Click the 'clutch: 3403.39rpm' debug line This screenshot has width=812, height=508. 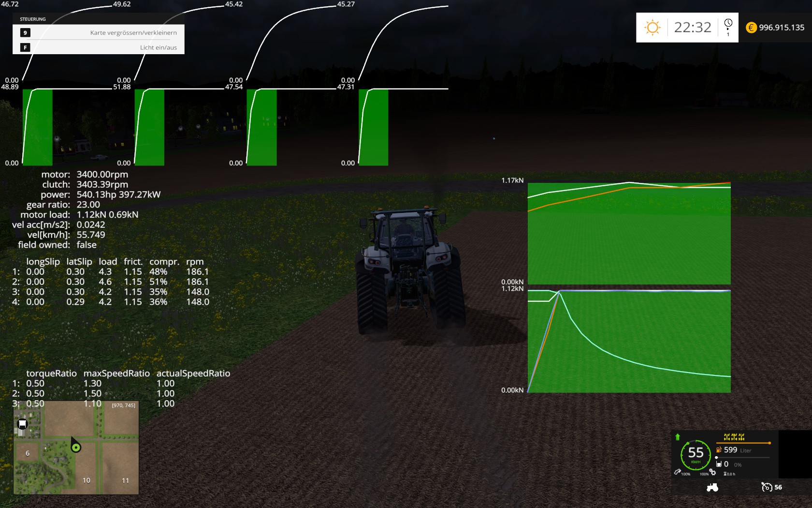click(85, 184)
